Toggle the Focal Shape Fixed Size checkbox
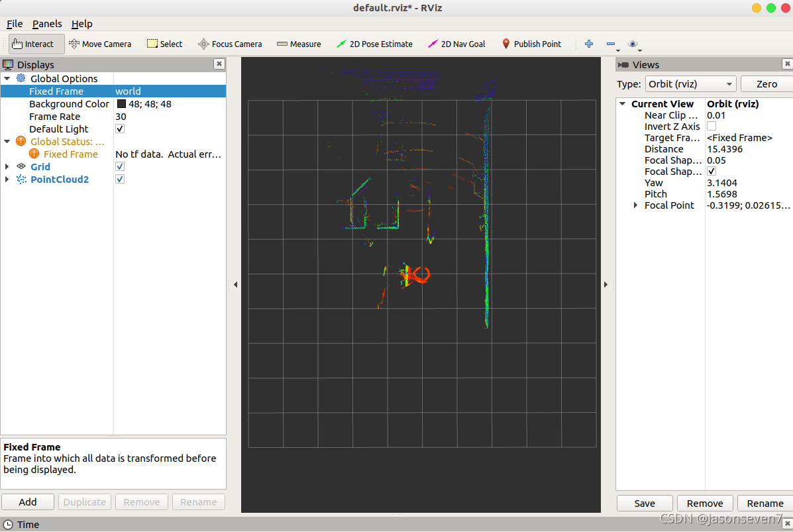Viewport: 793px width, 532px height. tap(712, 171)
